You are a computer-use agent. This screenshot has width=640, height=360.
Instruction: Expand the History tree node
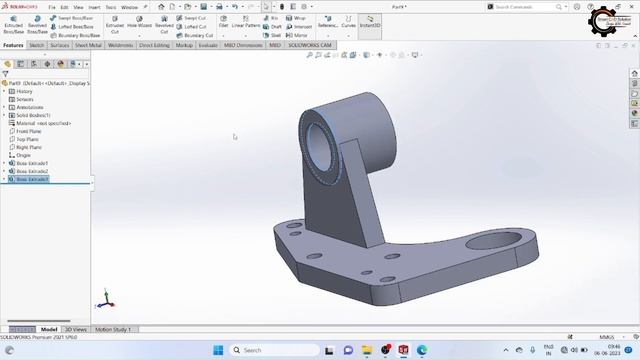[x=4, y=91]
